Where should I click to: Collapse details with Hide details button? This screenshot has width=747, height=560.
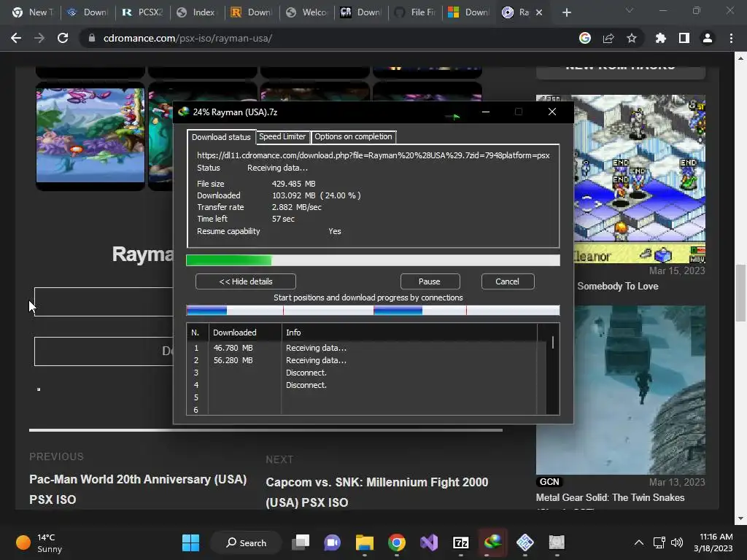[245, 281]
